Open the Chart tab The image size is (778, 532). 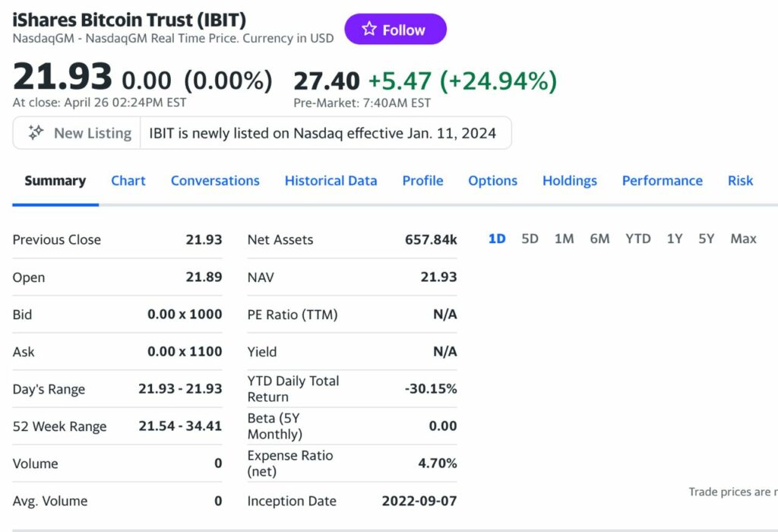pos(128,181)
